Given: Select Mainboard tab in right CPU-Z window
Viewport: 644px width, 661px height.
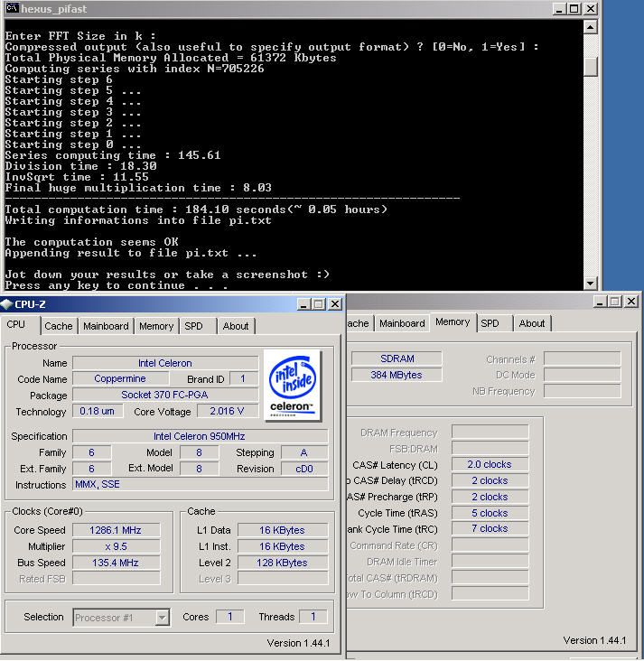Looking at the screenshot, I should [402, 324].
